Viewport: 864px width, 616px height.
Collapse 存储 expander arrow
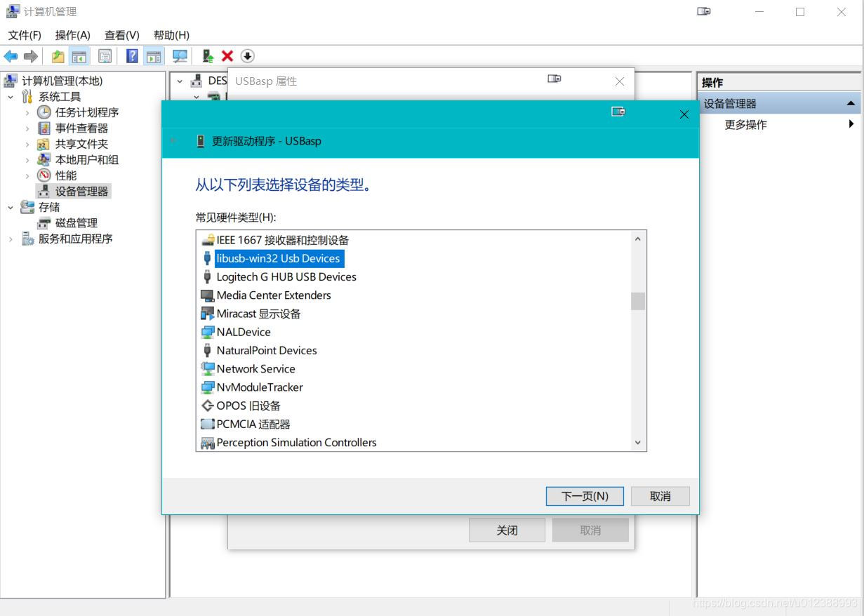click(x=11, y=207)
